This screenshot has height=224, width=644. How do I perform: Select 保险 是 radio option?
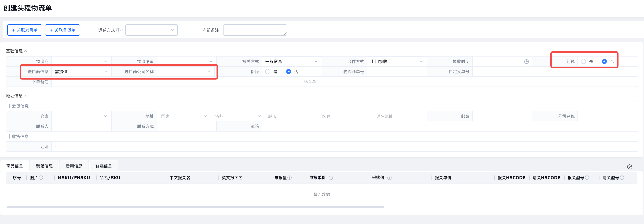tap(268, 72)
